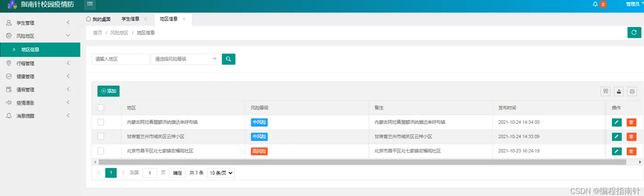Switch to the 我的桌面 tab
Screen dimensions: 644x196
98,19
